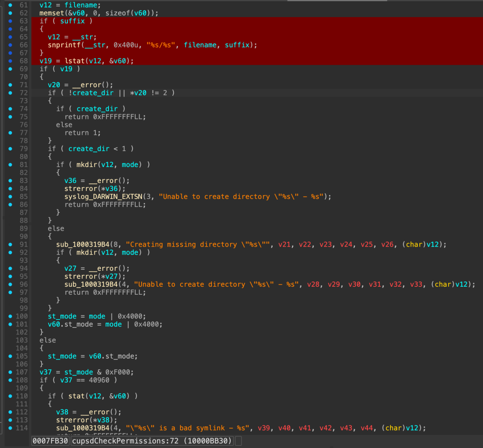
Task: Click the __str variable on line 65
Action: click(84, 37)
